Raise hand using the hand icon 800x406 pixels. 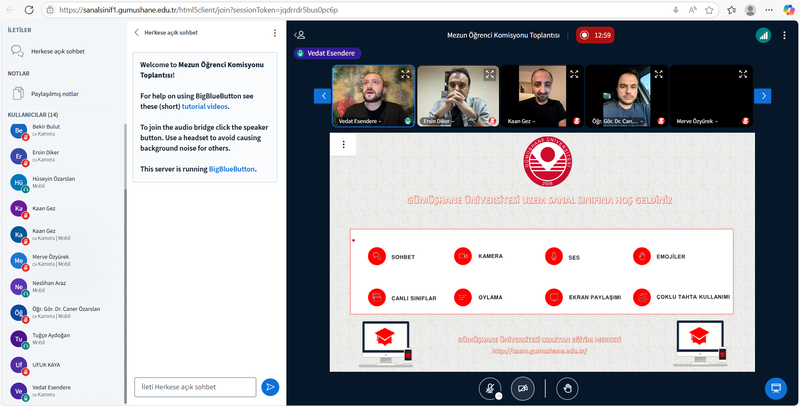point(567,389)
